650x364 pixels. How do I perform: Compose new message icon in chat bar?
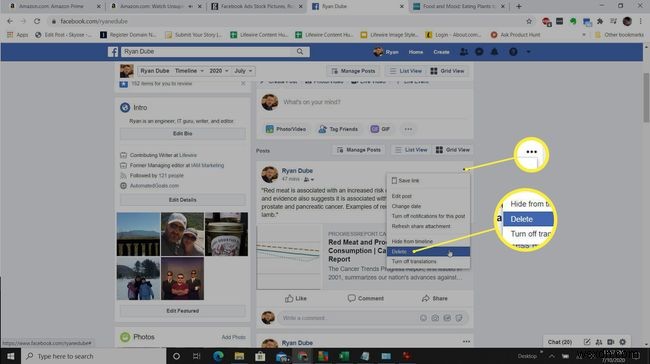click(587, 342)
